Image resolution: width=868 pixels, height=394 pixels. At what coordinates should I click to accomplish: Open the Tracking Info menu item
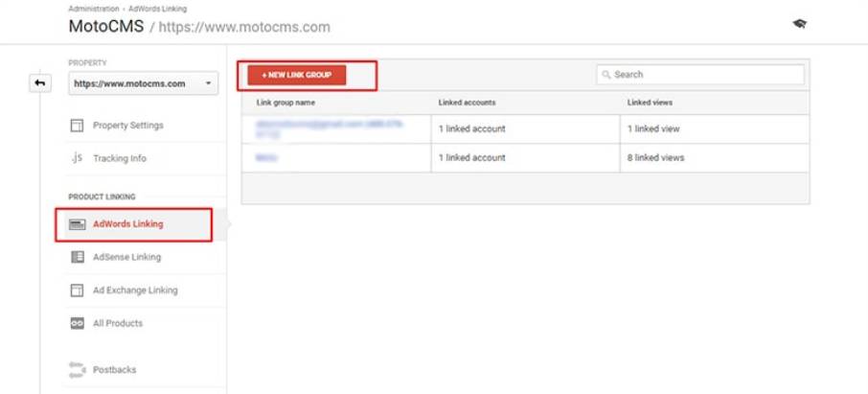click(x=120, y=158)
